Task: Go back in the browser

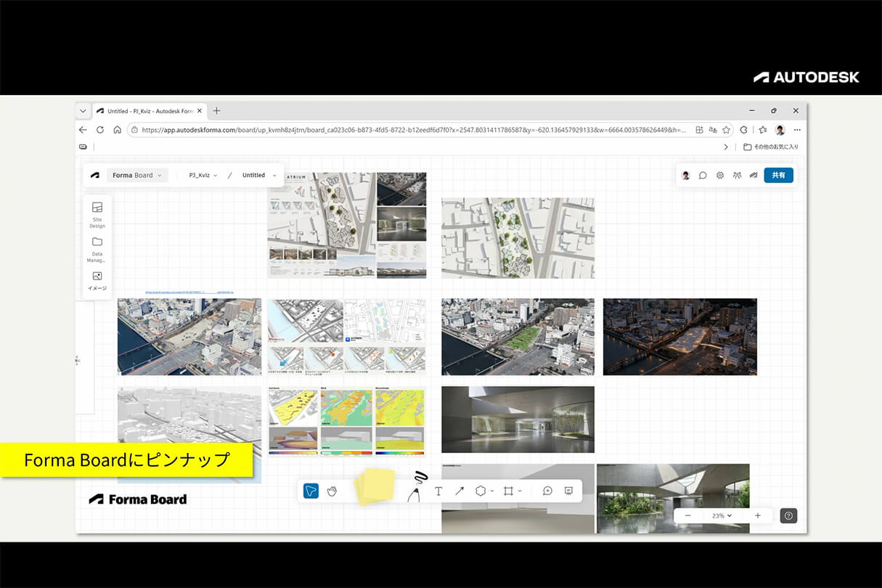Action: click(x=83, y=130)
